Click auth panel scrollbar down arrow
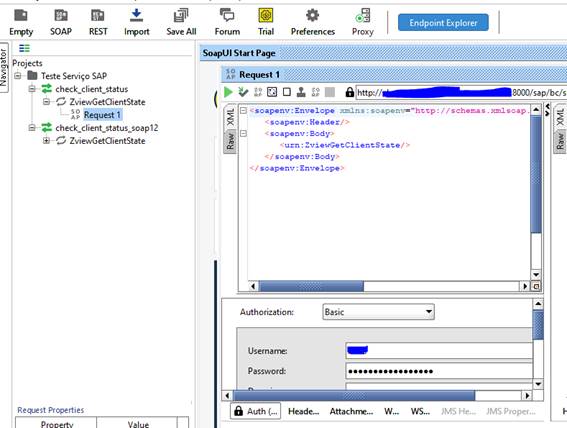This screenshot has height=428, width=567. [538, 384]
